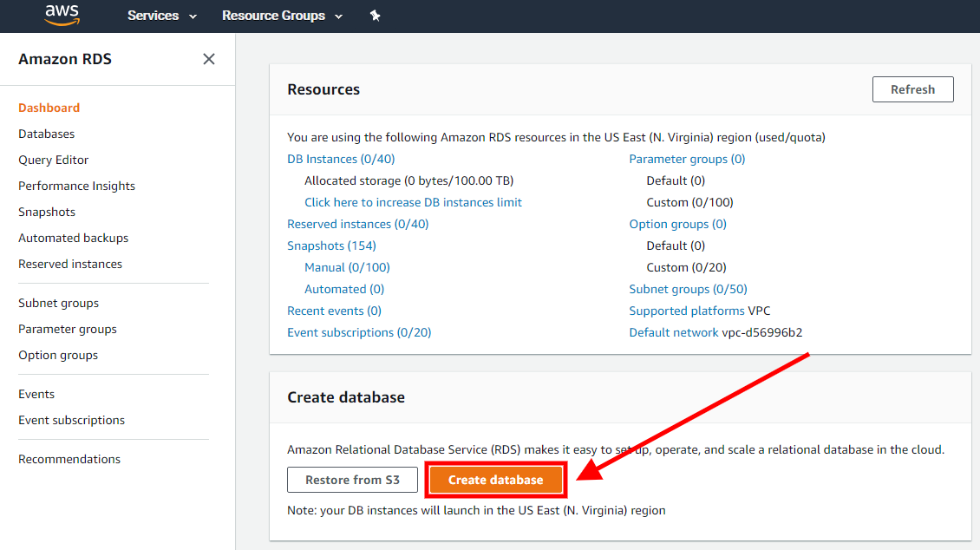Click the Create database section heading
The width and height of the screenshot is (980, 550).
346,397
